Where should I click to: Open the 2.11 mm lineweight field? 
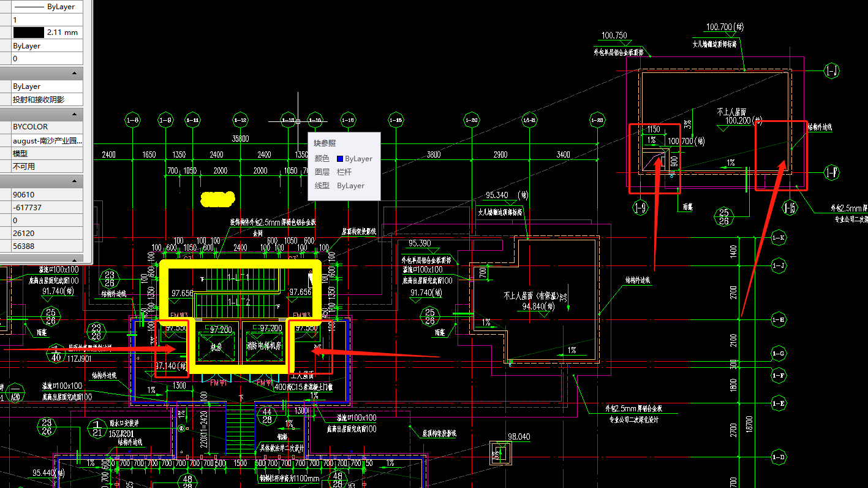[47, 32]
